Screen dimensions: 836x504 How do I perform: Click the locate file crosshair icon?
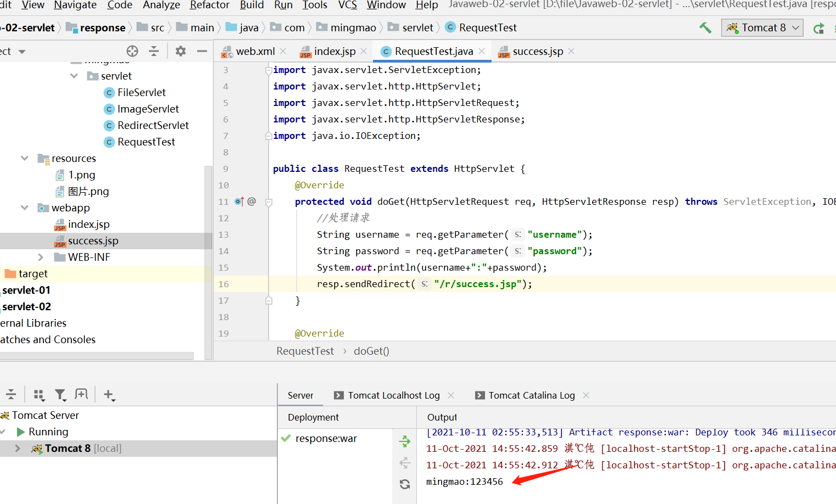pyautogui.click(x=132, y=51)
